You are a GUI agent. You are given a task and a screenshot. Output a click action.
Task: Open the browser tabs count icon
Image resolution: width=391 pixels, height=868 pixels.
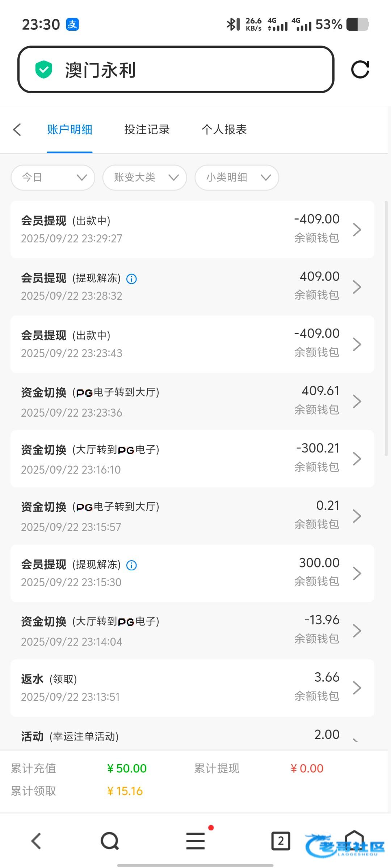click(281, 841)
